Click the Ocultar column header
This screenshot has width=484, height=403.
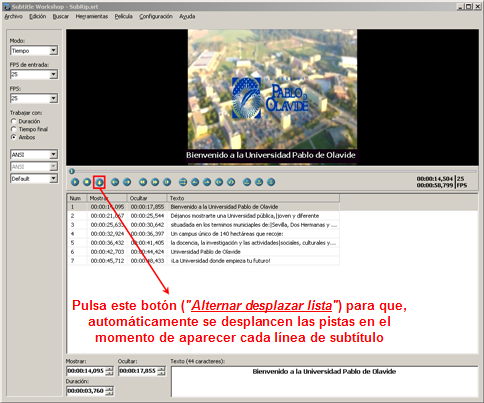coord(147,198)
